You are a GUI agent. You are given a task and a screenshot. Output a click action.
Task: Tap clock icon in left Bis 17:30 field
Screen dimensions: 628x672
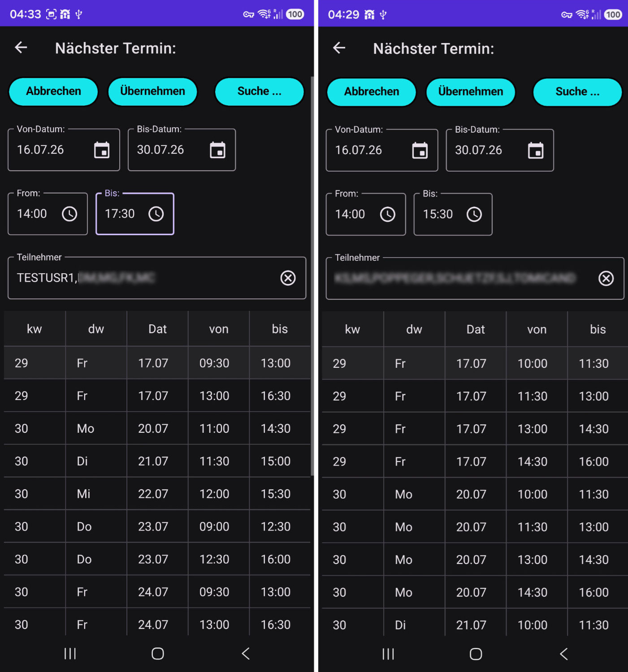coord(156,214)
